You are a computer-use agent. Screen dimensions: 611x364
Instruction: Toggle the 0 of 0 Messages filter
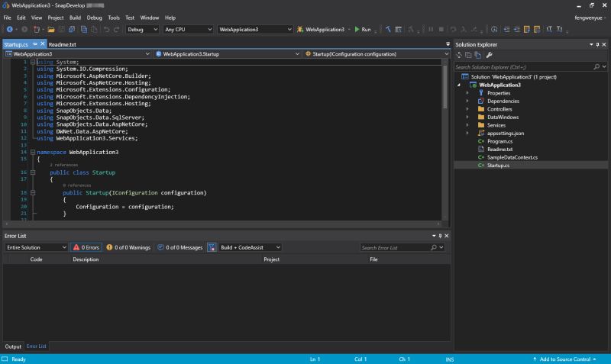click(x=180, y=247)
